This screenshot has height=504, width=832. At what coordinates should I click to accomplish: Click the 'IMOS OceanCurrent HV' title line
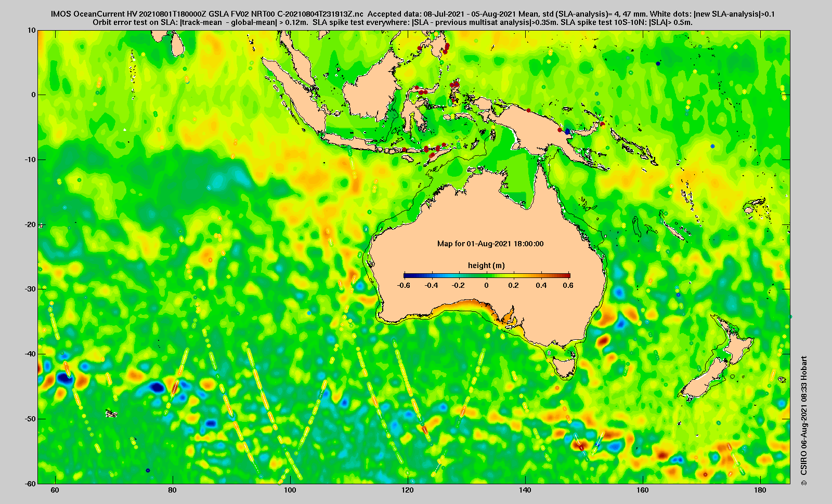[412, 14]
